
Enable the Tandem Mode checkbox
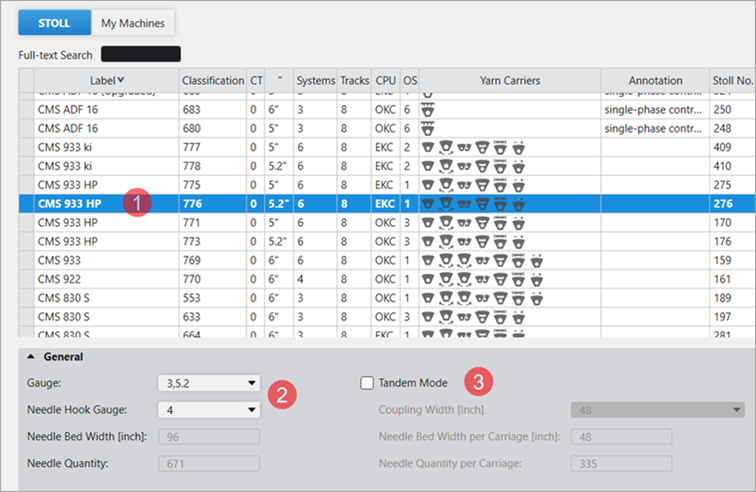pos(368,382)
